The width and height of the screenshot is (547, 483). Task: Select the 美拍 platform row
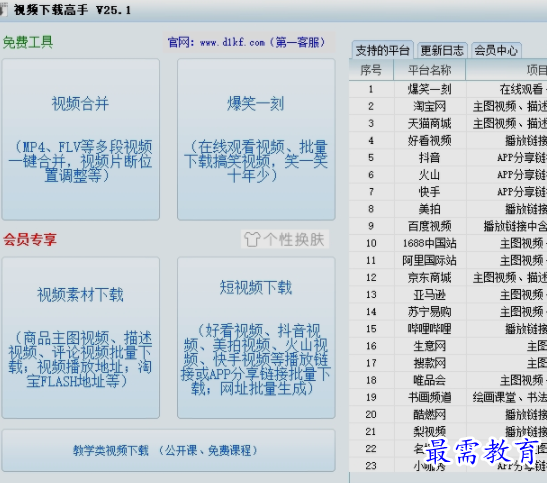(x=429, y=209)
